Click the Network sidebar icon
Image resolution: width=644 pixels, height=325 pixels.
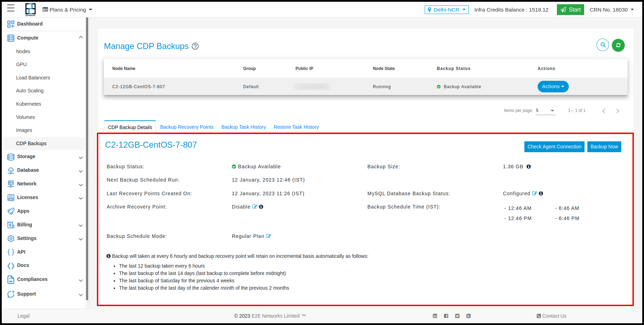[x=11, y=184]
